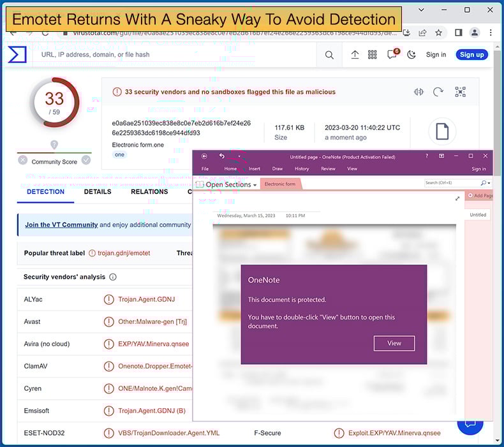Open the OneNote Home ribbon tab
Screen dimensions: 504x447
coord(230,169)
